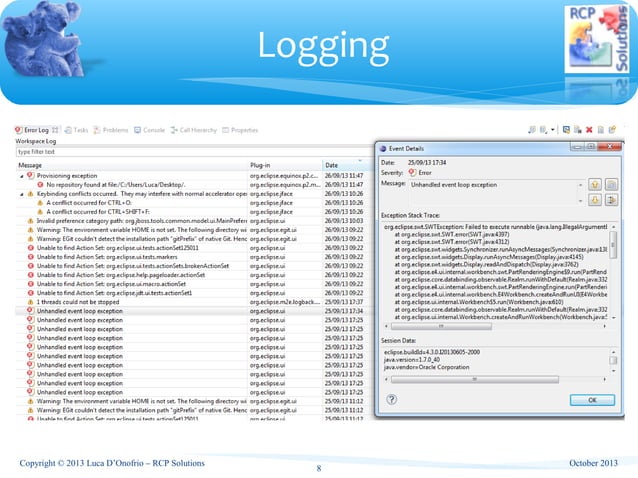The width and height of the screenshot is (638, 478).
Task: Click stack trace horizontal scrollbar thumb
Action: point(441,326)
